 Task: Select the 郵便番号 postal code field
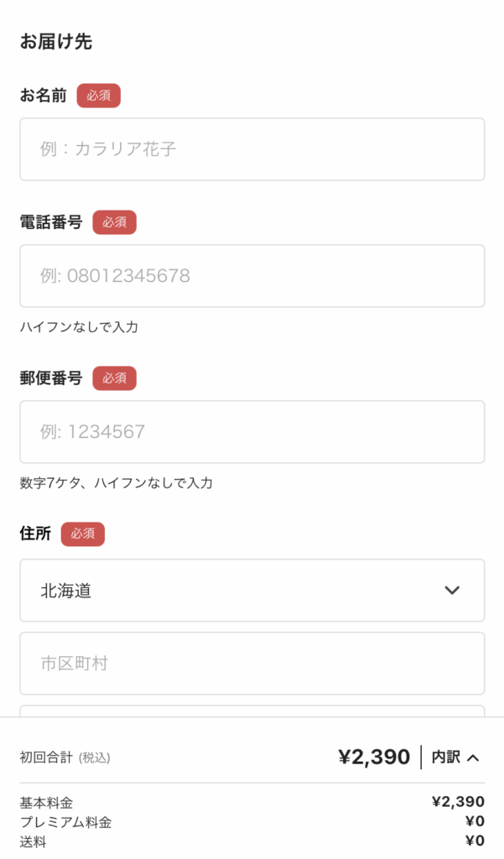point(252,432)
